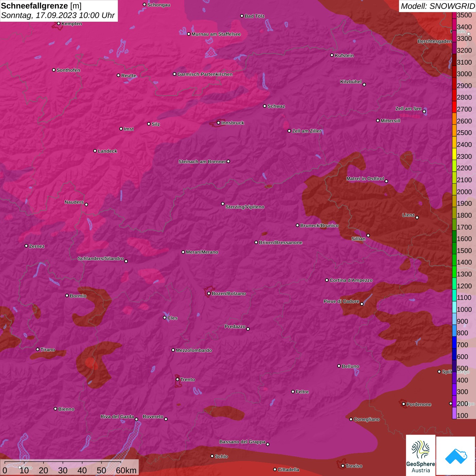Click the 60km scale bar end
476x476 pixels.
121,462
